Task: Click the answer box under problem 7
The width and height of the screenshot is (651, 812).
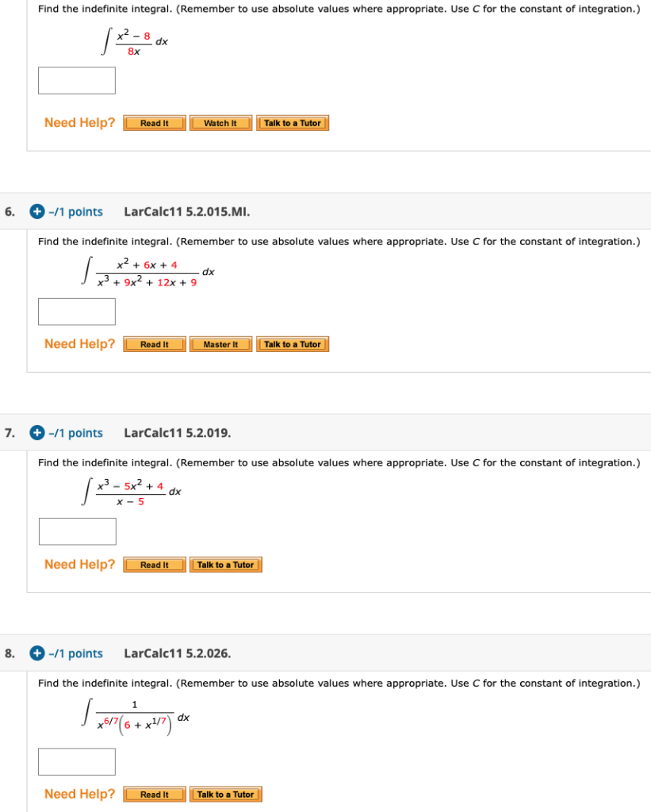Action: click(x=77, y=531)
